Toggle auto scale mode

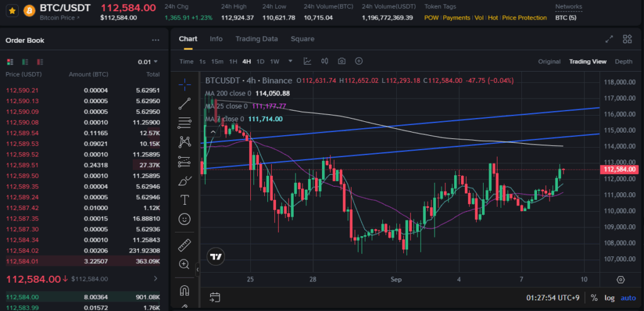pyautogui.click(x=628, y=297)
